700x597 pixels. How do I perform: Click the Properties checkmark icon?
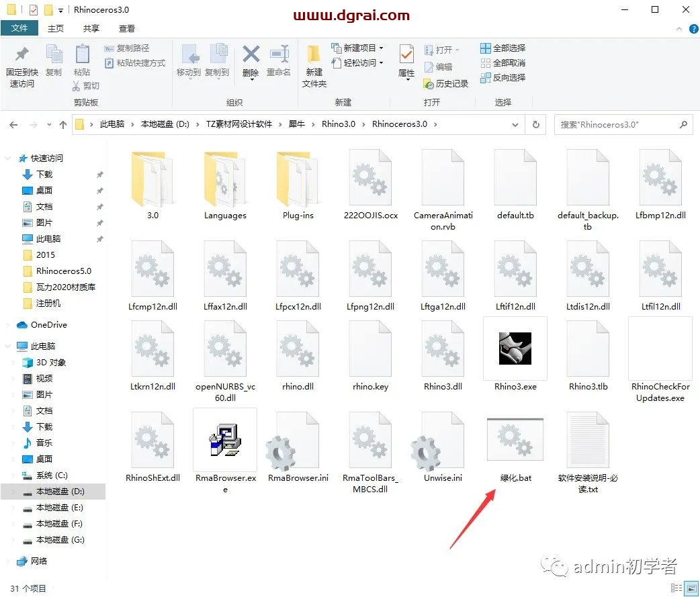[x=406, y=54]
